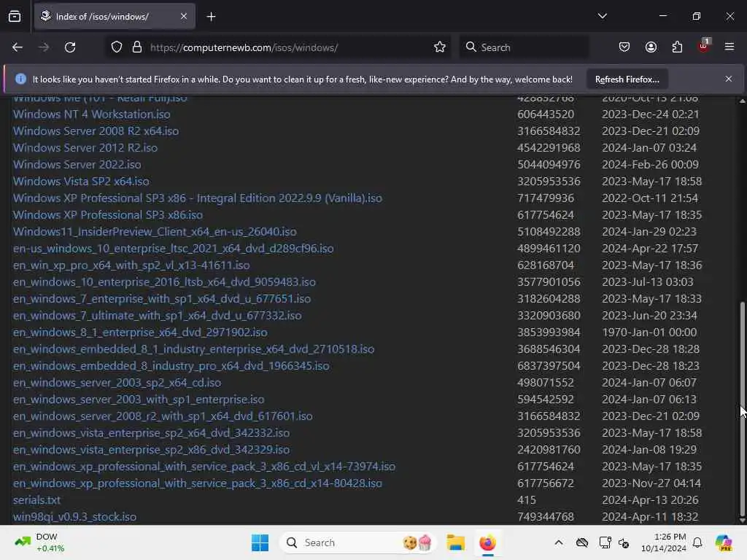Reload the current page

point(70,47)
